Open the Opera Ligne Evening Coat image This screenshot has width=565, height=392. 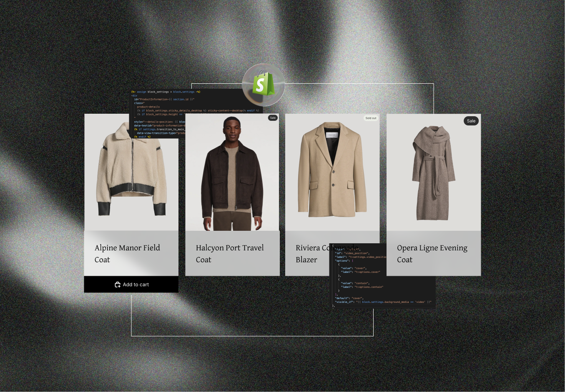(x=434, y=172)
